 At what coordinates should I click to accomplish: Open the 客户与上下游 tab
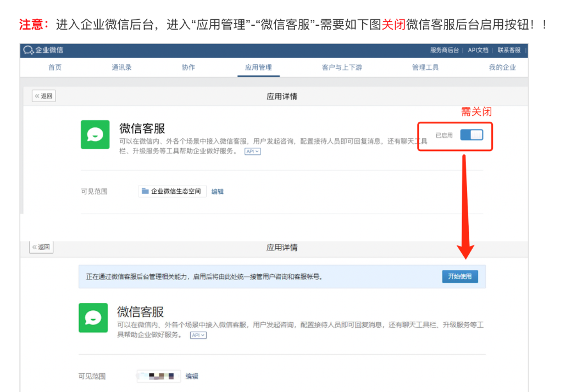tap(342, 68)
